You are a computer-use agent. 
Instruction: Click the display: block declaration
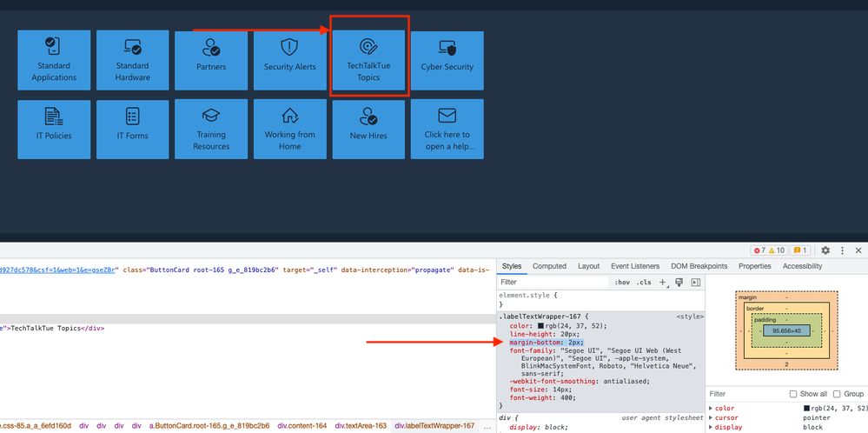[x=539, y=427]
